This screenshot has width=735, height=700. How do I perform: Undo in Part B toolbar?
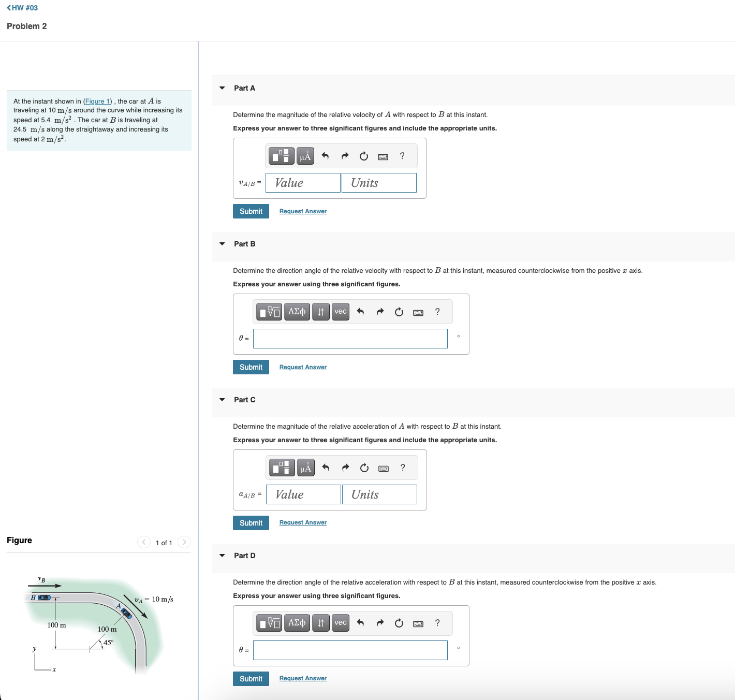(x=360, y=312)
